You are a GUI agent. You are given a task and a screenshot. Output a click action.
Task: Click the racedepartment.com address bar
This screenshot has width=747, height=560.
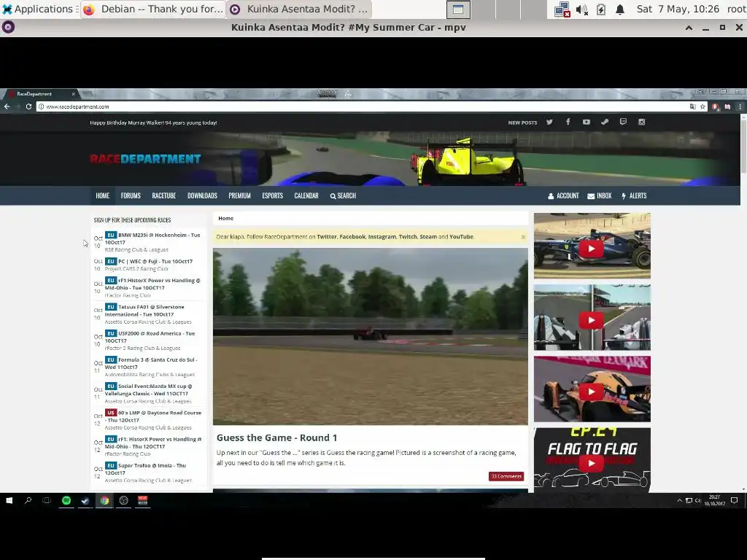(362, 106)
